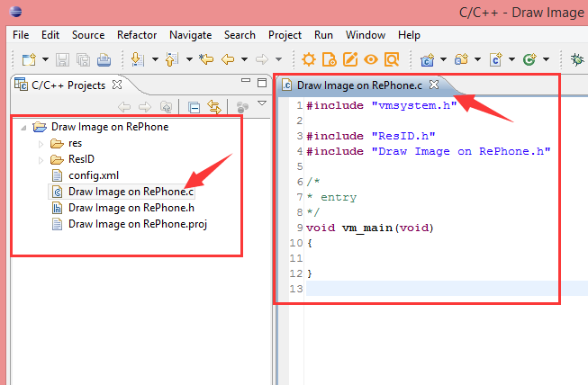Click the Projects view Forward arrow
Viewport: 588px width, 385px height.
click(x=145, y=107)
